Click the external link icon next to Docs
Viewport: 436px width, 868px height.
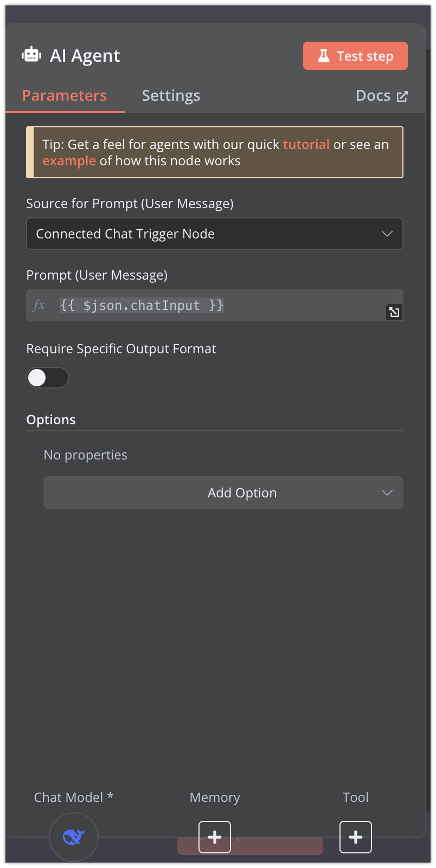(x=402, y=95)
